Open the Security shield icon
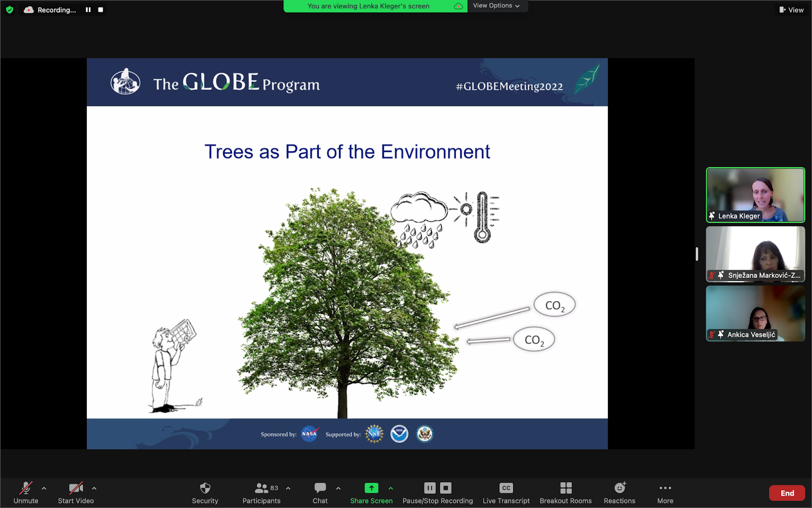Image resolution: width=812 pixels, height=508 pixels. point(205,488)
